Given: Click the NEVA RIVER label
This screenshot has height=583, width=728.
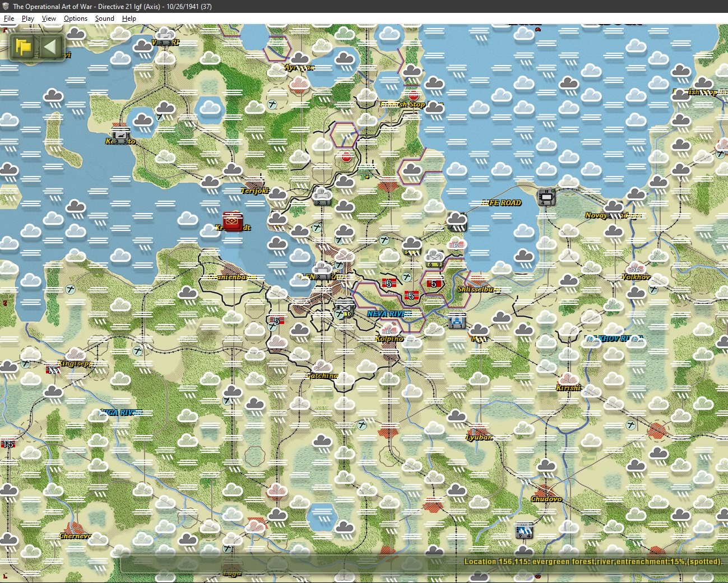Looking at the screenshot, I should point(389,314).
